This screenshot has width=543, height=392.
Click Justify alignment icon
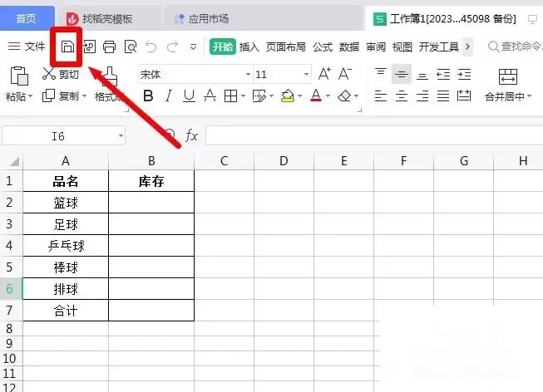pos(443,96)
